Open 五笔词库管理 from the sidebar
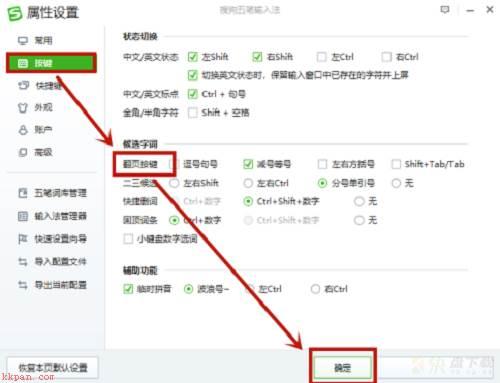The width and height of the screenshot is (500, 383). [52, 193]
